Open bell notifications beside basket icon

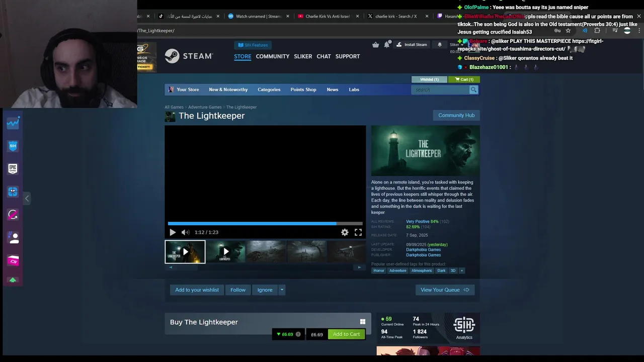[387, 44]
